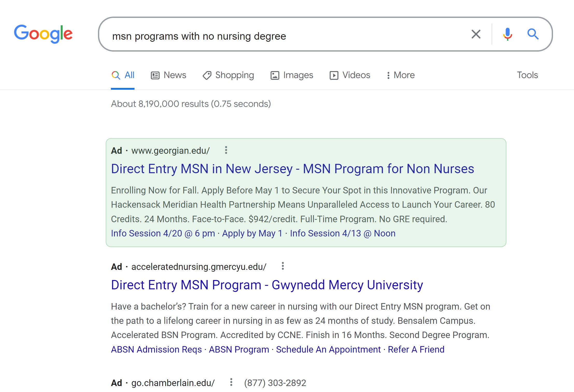Image resolution: width=574 pixels, height=392 pixels.
Task: Open Gwynedd Mercy University MSN ad title
Action: tap(267, 285)
